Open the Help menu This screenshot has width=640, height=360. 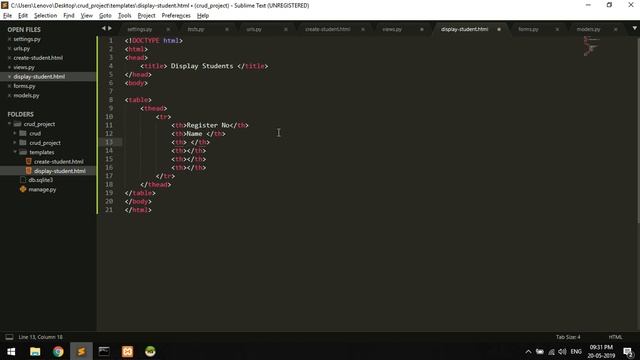203,16
